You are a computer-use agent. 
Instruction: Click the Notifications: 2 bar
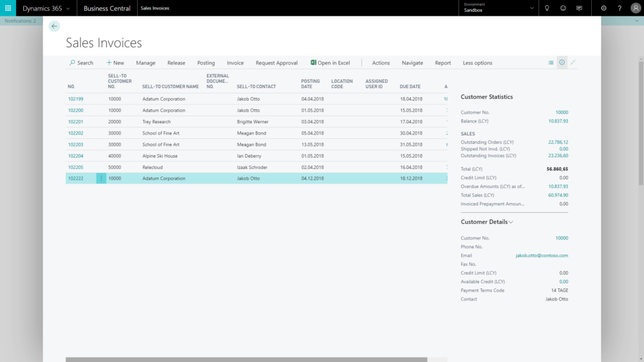tap(20, 21)
